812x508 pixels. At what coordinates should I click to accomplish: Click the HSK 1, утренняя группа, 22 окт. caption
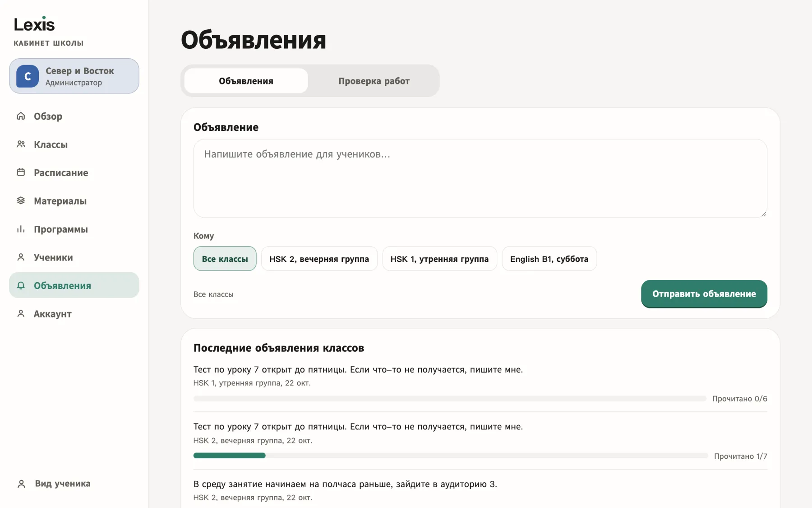(252, 383)
